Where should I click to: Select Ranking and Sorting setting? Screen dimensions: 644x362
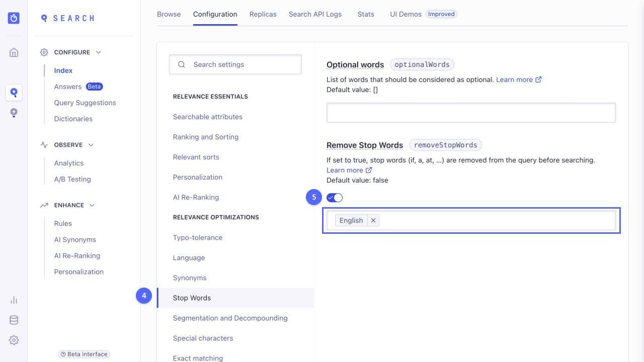point(206,137)
